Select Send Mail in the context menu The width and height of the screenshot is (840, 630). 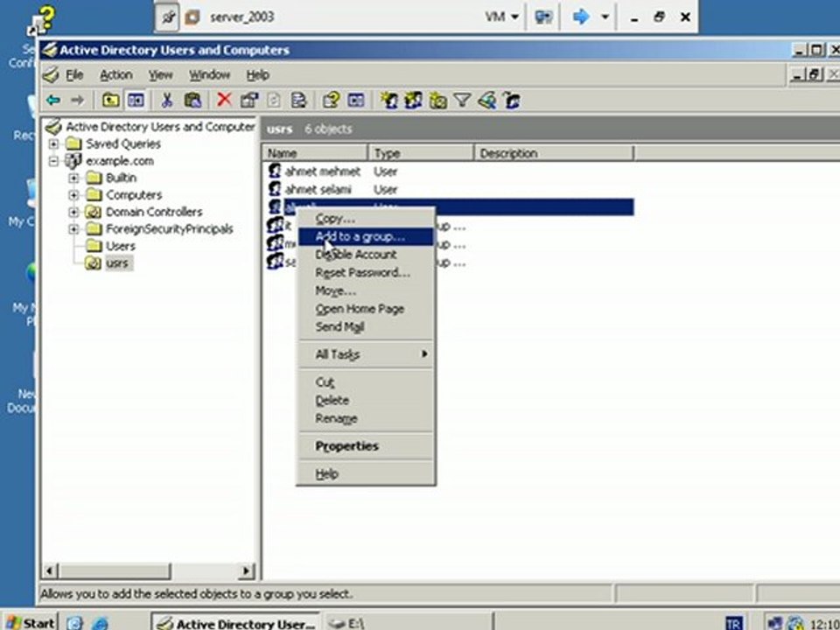coord(367,326)
